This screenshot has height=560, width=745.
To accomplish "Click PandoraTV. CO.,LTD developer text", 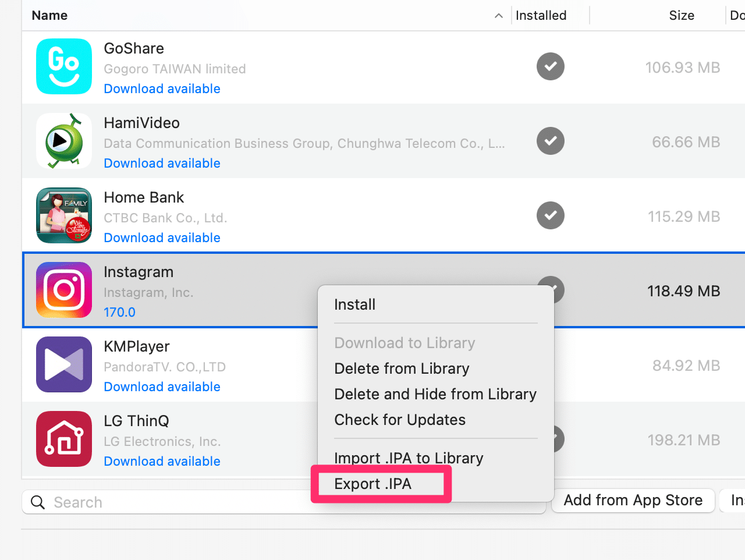I will click(x=165, y=367).
